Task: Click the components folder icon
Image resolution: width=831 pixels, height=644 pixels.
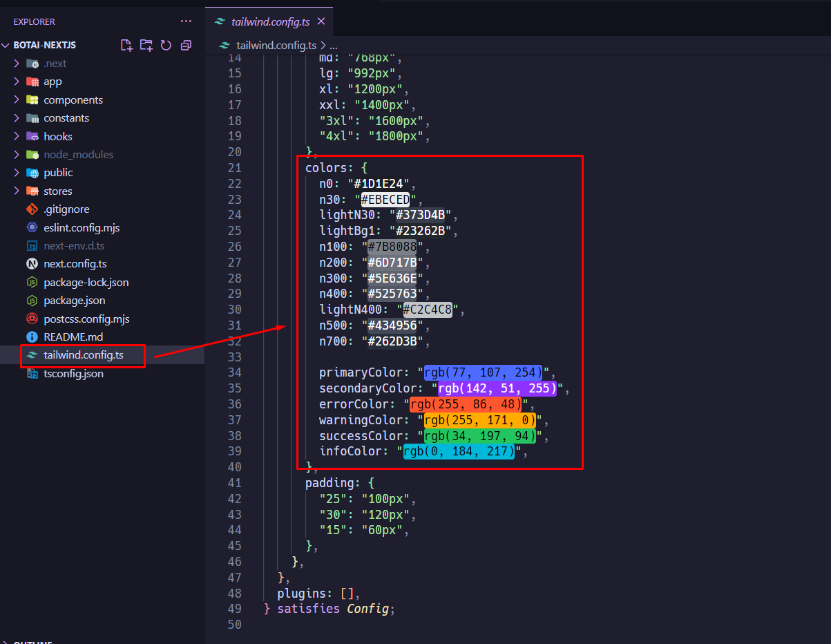Action: point(32,100)
